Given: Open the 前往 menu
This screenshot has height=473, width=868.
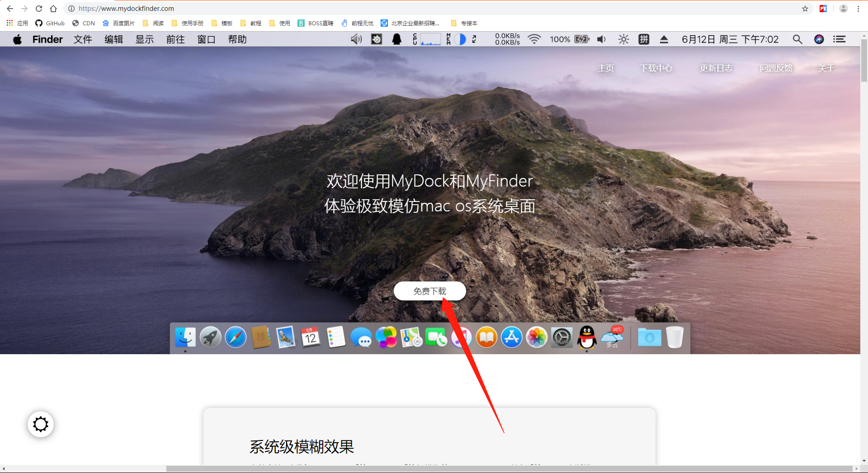Looking at the screenshot, I should coord(175,39).
